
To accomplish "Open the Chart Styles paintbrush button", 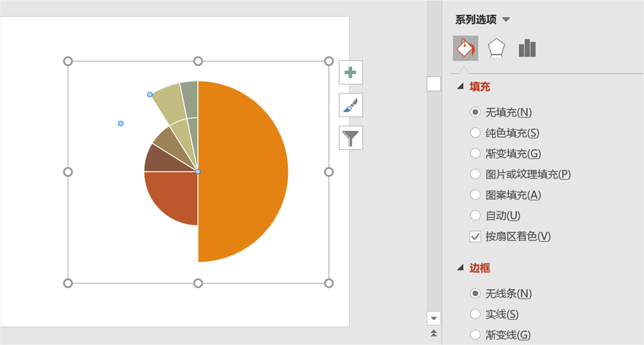I will 350,105.
